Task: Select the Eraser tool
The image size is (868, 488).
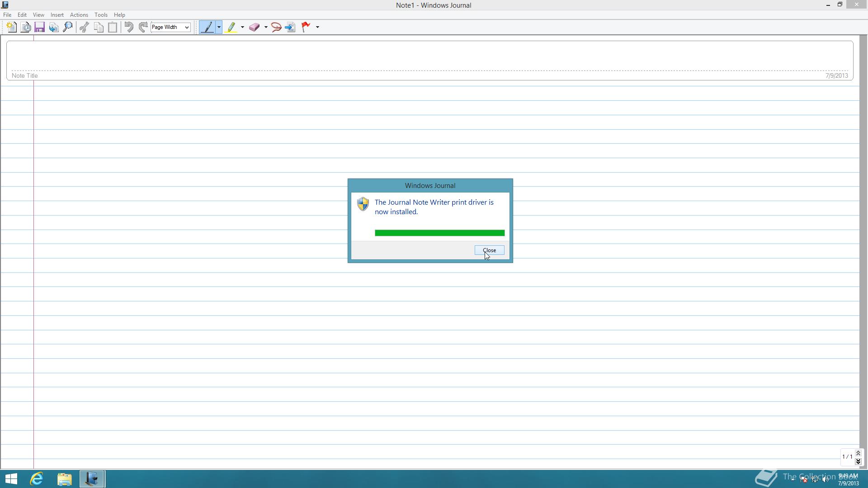Action: (x=255, y=27)
